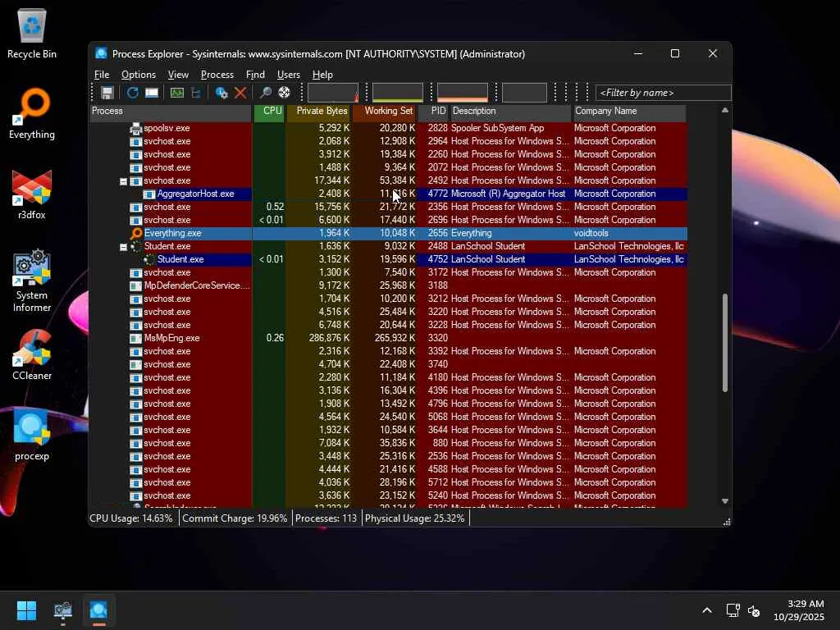The height and width of the screenshot is (630, 840).
Task: Click the red X Kill Process icon
Action: (x=240, y=93)
